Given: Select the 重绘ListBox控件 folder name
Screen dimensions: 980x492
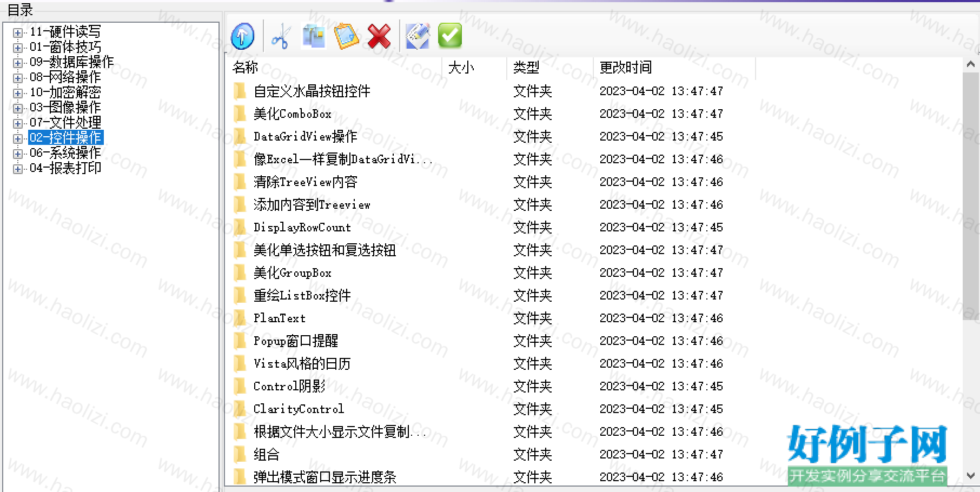Looking at the screenshot, I should pyautogui.click(x=302, y=296).
